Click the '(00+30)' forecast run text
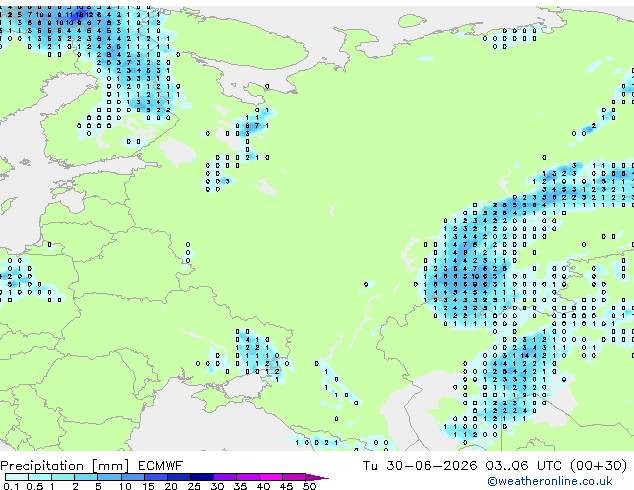Viewport: 634px width, 490px height. pos(598,466)
